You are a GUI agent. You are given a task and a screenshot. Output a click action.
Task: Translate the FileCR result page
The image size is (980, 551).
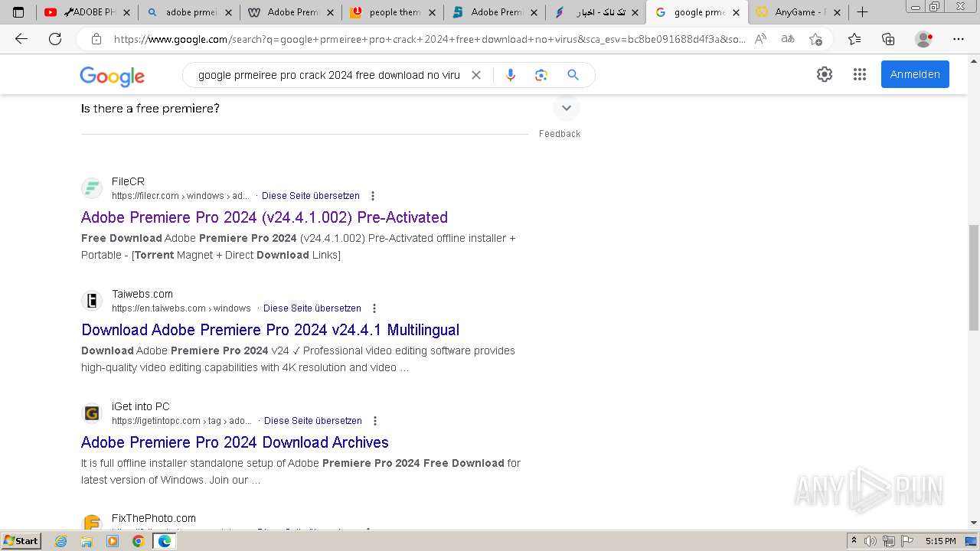pos(311,196)
